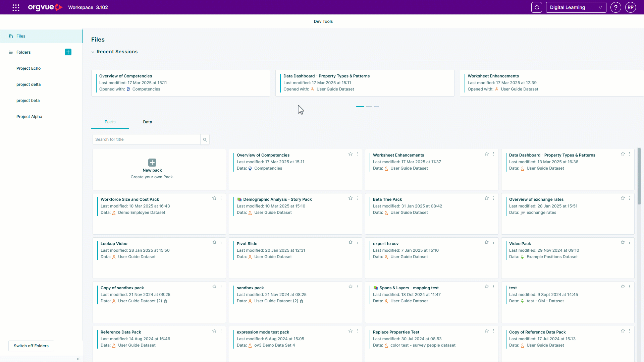Collapse the sidebar with double chevron

(78, 359)
